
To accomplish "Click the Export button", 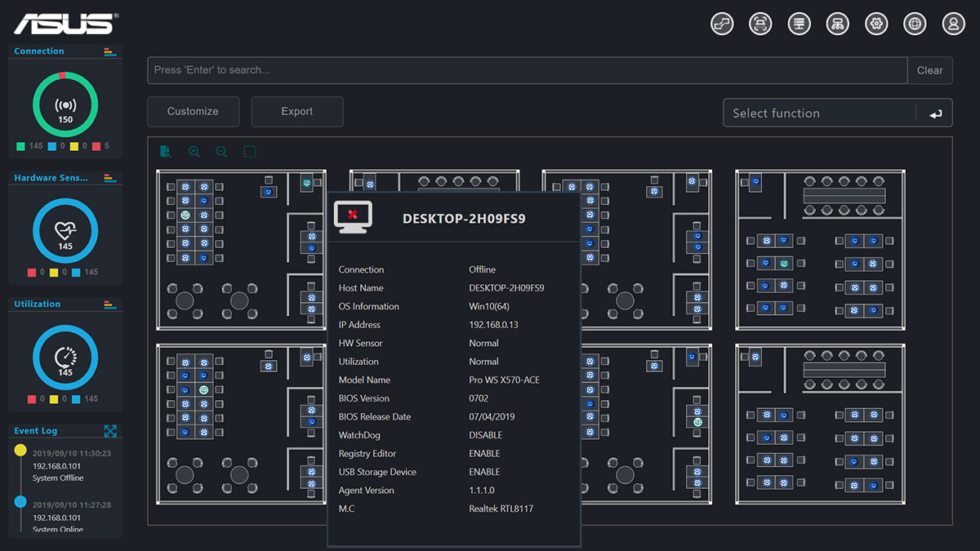I will point(297,112).
